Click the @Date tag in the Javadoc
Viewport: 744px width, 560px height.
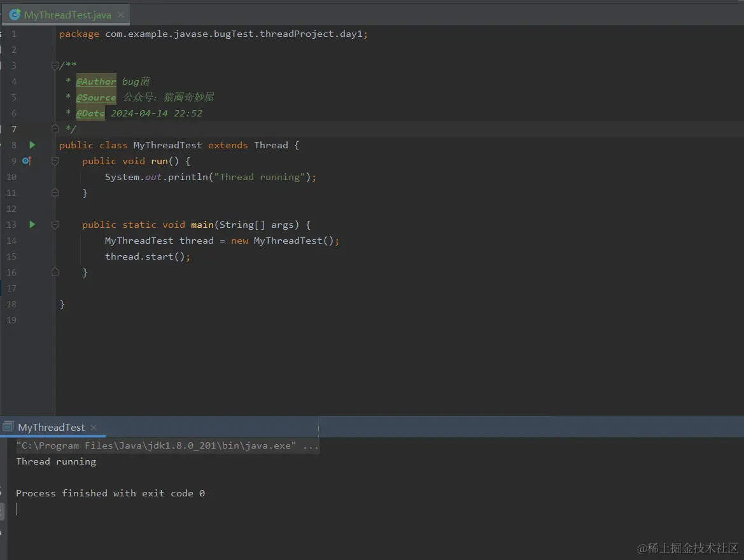[x=90, y=113]
